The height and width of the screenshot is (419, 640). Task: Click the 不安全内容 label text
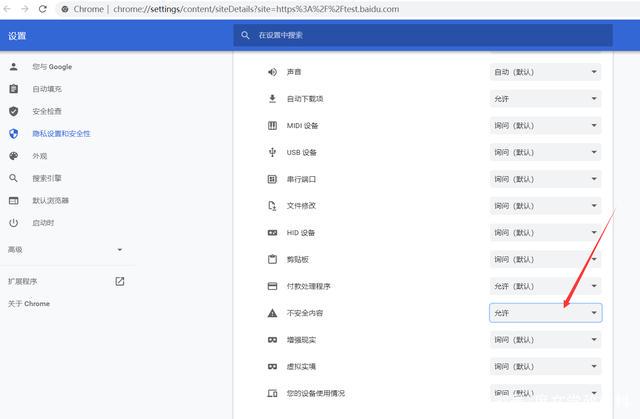pyautogui.click(x=305, y=313)
